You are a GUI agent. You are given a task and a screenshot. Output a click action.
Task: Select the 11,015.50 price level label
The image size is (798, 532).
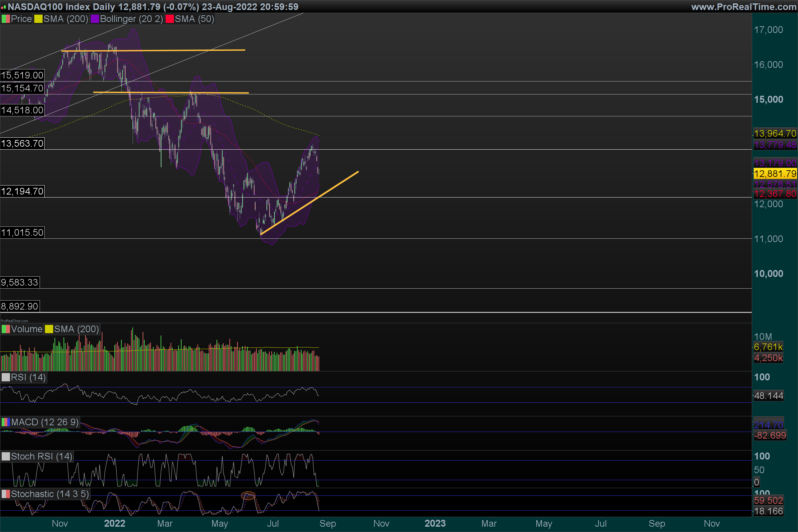point(22,232)
